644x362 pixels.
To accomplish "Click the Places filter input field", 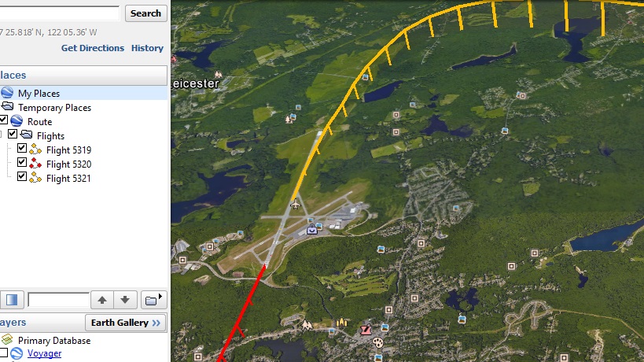I will click(x=58, y=300).
